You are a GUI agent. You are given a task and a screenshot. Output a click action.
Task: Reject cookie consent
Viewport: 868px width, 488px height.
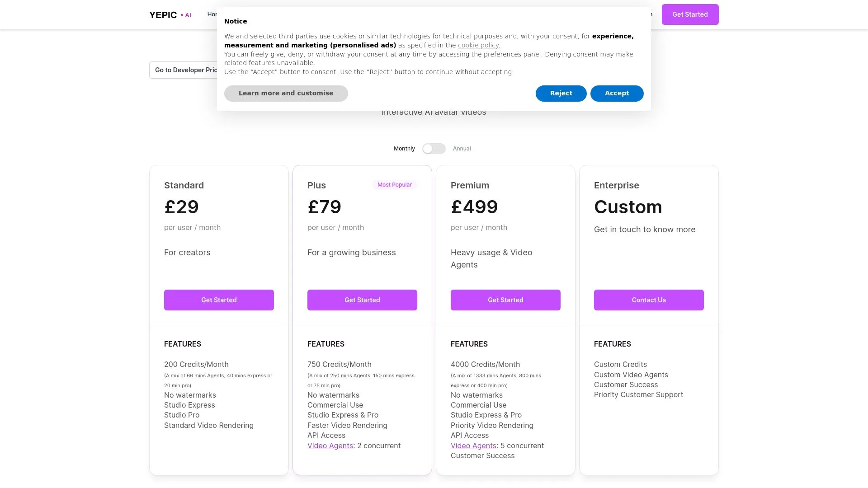tap(561, 93)
